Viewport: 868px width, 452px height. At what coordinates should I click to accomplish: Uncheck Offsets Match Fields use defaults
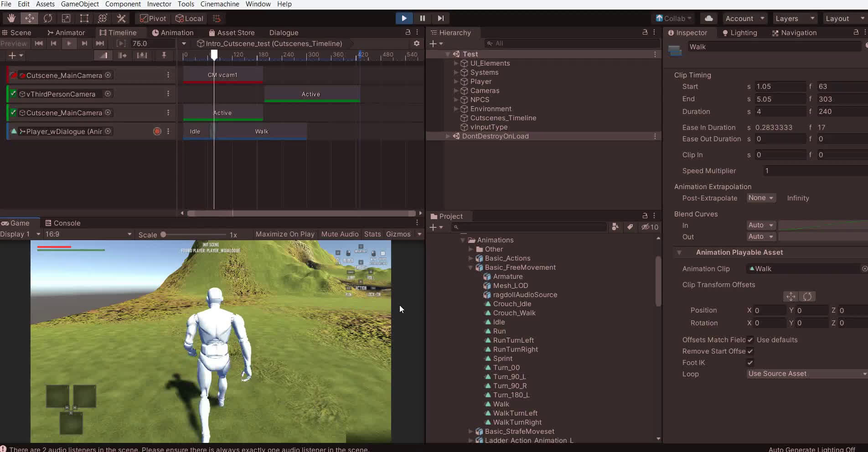click(x=750, y=340)
